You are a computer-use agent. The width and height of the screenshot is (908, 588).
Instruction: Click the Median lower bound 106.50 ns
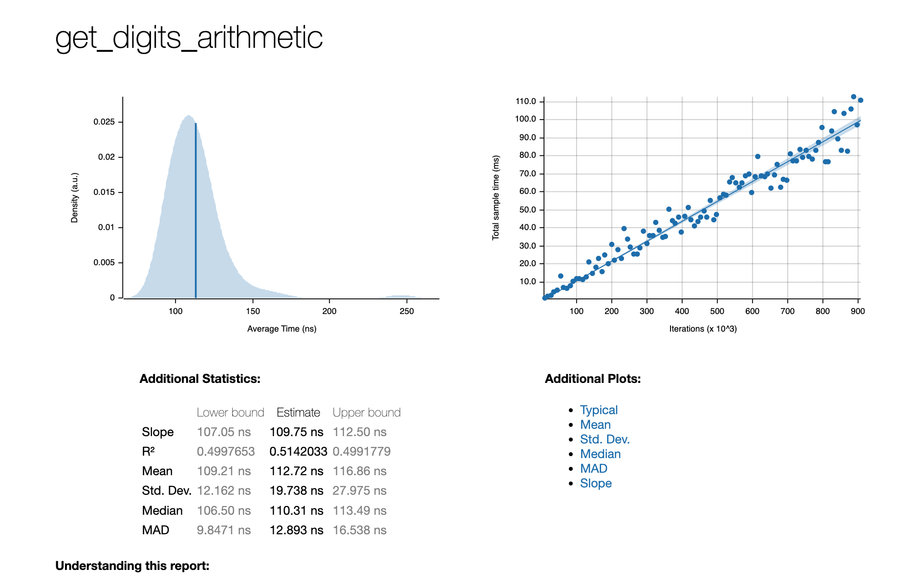224,511
